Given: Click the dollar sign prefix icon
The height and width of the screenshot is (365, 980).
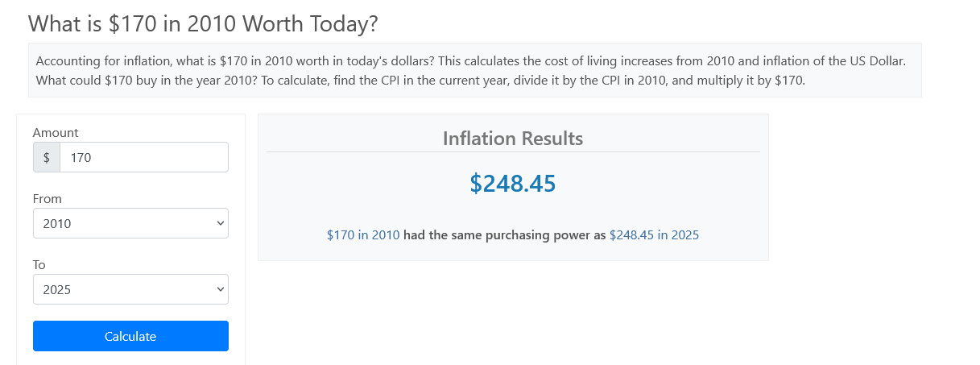Looking at the screenshot, I should (47, 158).
